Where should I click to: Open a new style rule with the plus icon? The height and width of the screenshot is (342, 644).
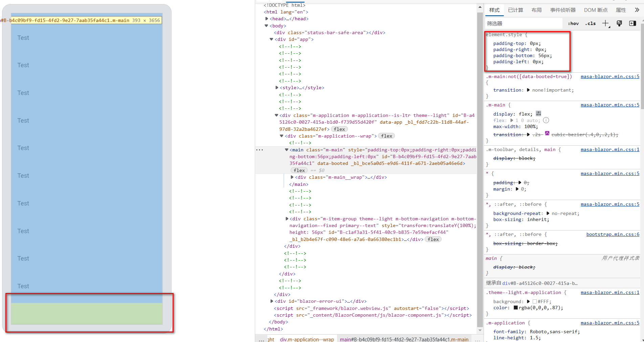(x=606, y=23)
